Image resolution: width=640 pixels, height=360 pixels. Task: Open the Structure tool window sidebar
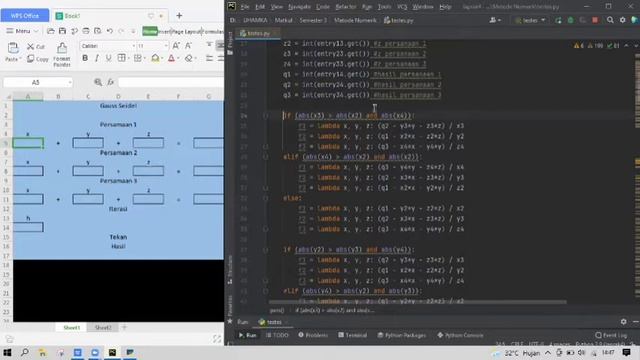click(230, 269)
